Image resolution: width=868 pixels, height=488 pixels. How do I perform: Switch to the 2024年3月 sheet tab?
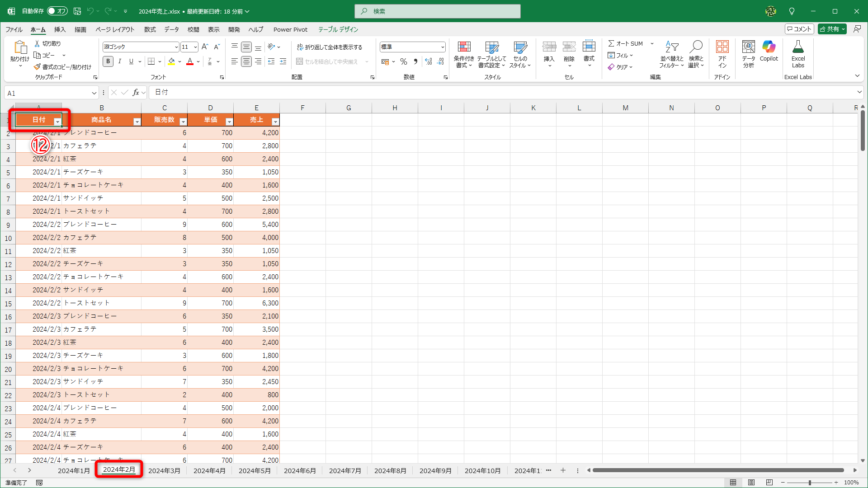coord(164,470)
